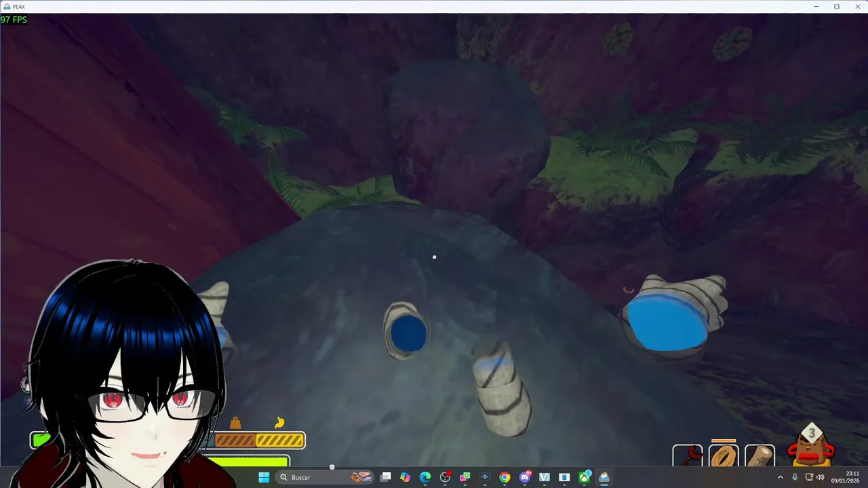Click the lime green stamina bar
Viewport: 868px width, 488px height.
click(x=248, y=462)
